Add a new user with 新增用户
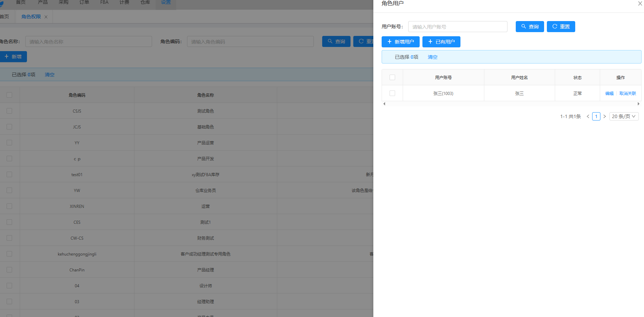 coord(400,42)
